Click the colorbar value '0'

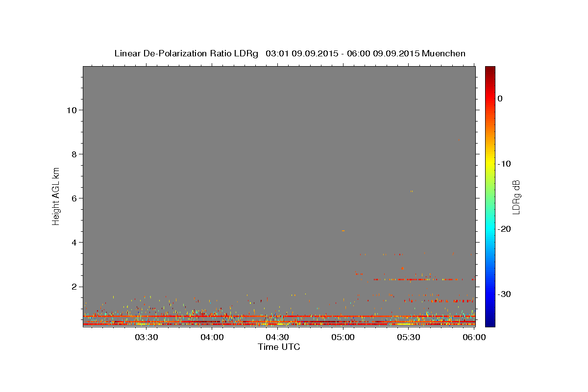[x=500, y=98]
